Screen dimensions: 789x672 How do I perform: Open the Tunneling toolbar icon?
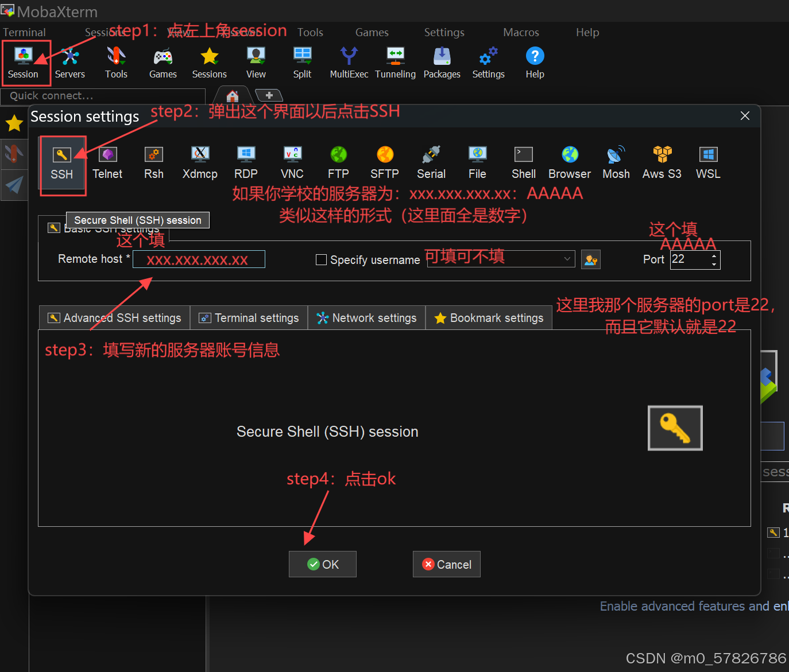coord(396,63)
